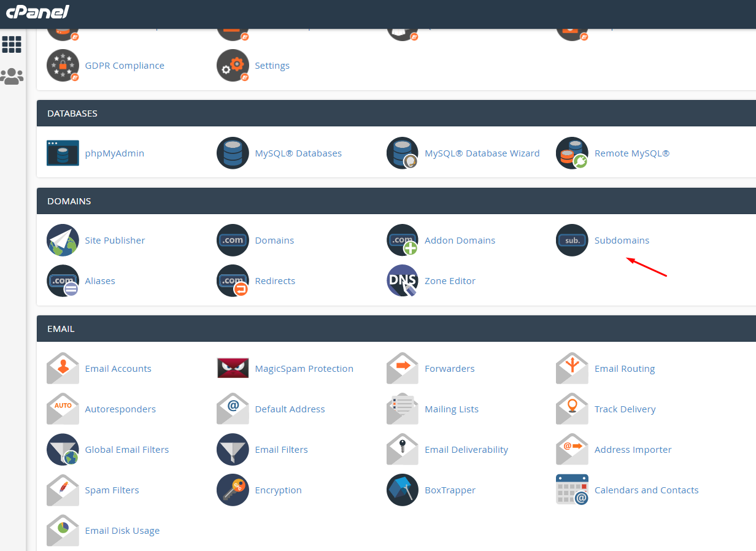This screenshot has width=756, height=551.
Task: Click the Zone Editor DNS icon
Action: pyautogui.click(x=403, y=280)
